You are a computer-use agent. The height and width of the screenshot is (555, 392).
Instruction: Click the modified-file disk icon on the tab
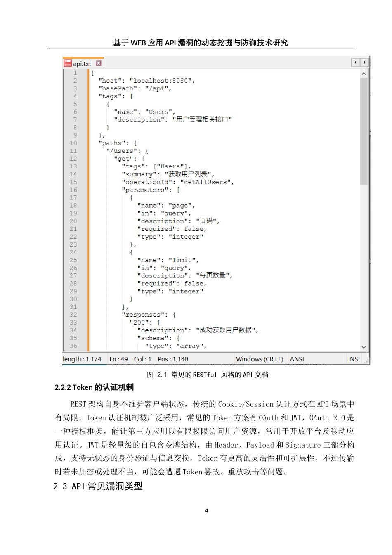point(67,63)
